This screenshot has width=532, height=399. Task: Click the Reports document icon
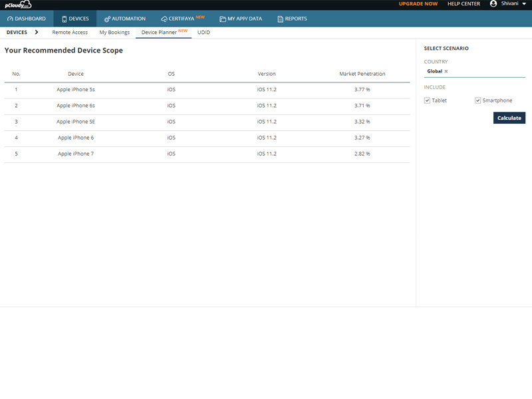[x=280, y=19]
